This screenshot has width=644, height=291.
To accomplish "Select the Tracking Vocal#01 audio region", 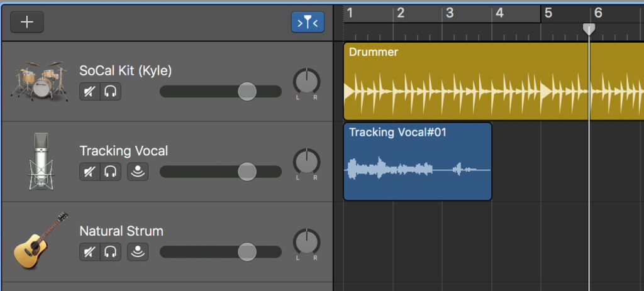I will point(418,162).
